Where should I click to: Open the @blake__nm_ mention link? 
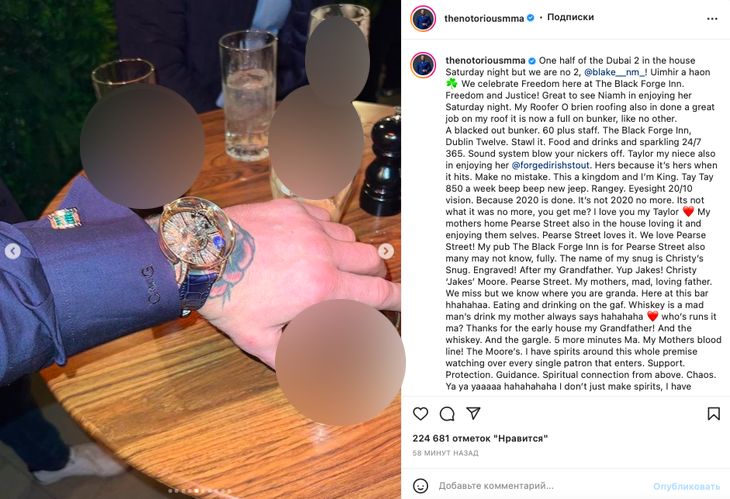click(615, 72)
